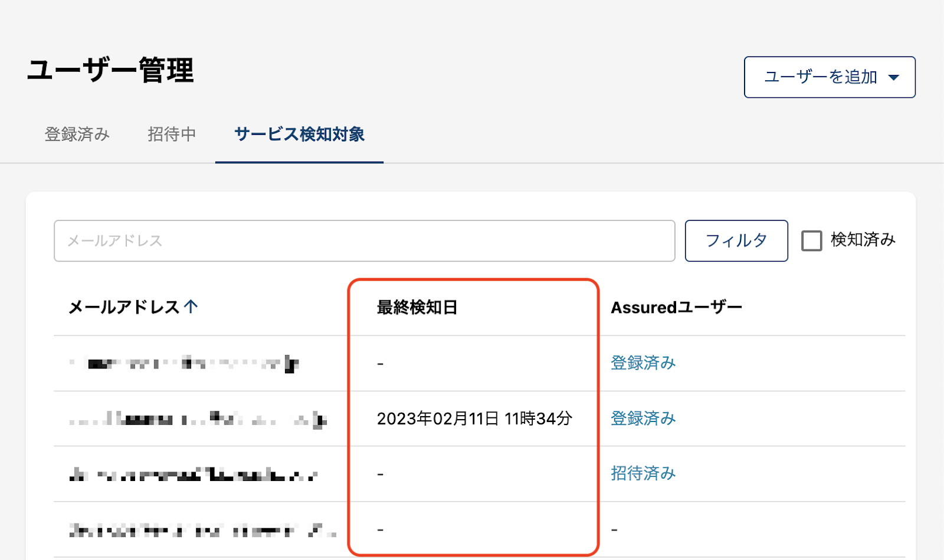Select the blurred email in the 招待済み row
Screen dimensions: 944x560
(194, 474)
